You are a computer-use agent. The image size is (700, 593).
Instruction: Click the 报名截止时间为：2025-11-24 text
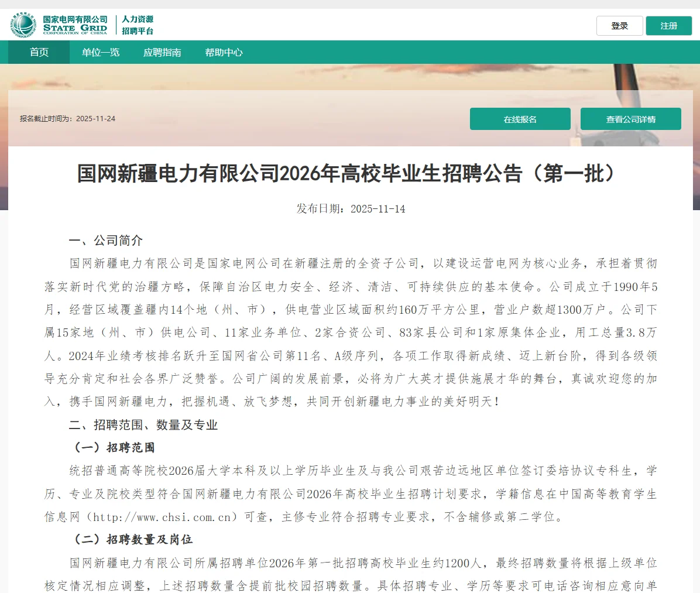(67, 119)
